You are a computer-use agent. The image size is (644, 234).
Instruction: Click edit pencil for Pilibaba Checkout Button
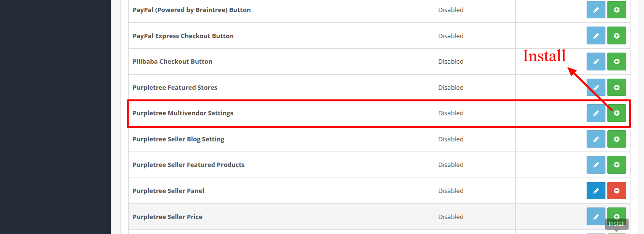(596, 61)
